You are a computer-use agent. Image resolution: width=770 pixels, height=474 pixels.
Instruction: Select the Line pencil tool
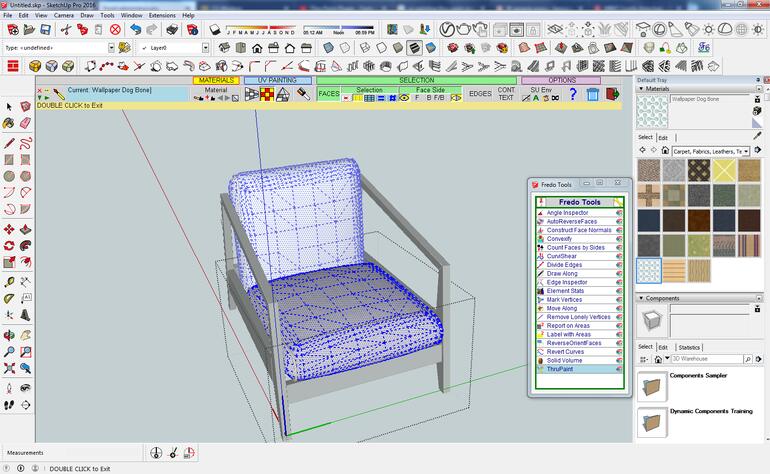click(x=9, y=143)
